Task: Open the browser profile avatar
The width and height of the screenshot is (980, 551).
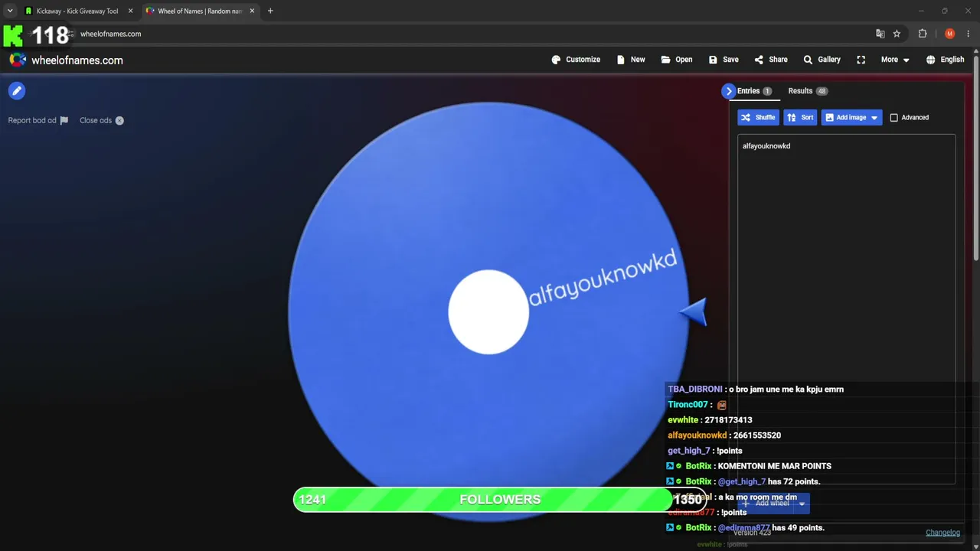Action: pyautogui.click(x=949, y=34)
